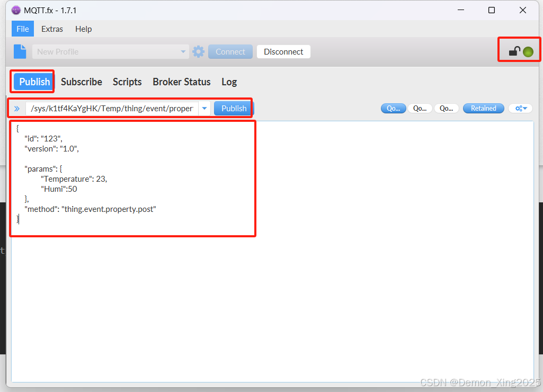Switch to the Publish tab
543x392 pixels.
[x=34, y=82]
